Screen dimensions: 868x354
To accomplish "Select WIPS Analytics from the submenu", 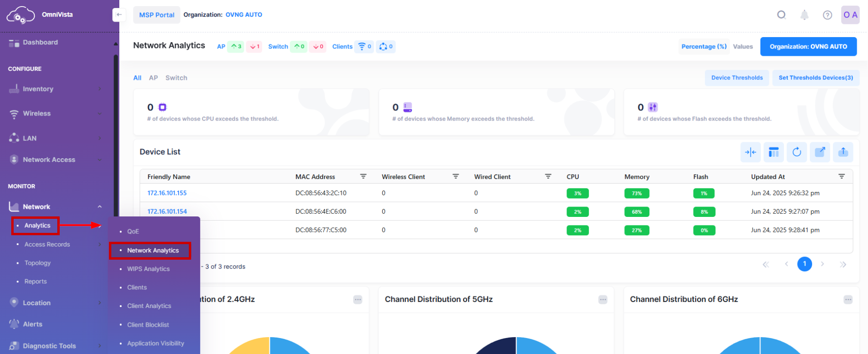I will coord(148,269).
